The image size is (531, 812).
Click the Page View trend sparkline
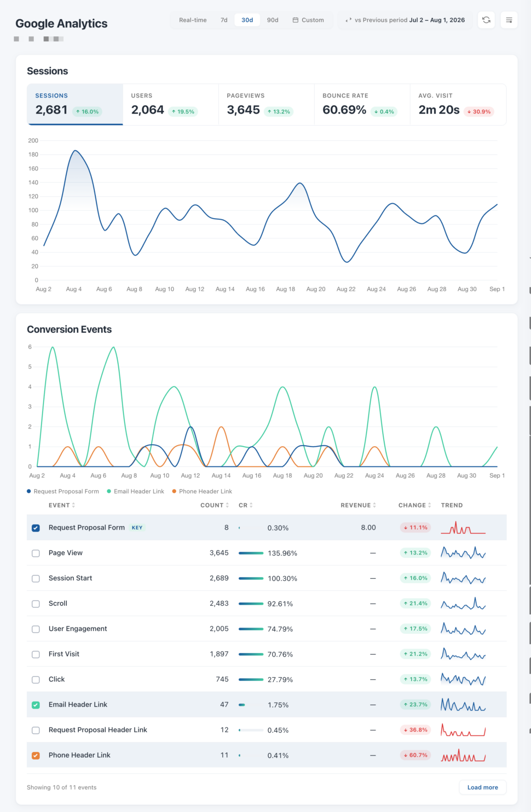pos(463,553)
